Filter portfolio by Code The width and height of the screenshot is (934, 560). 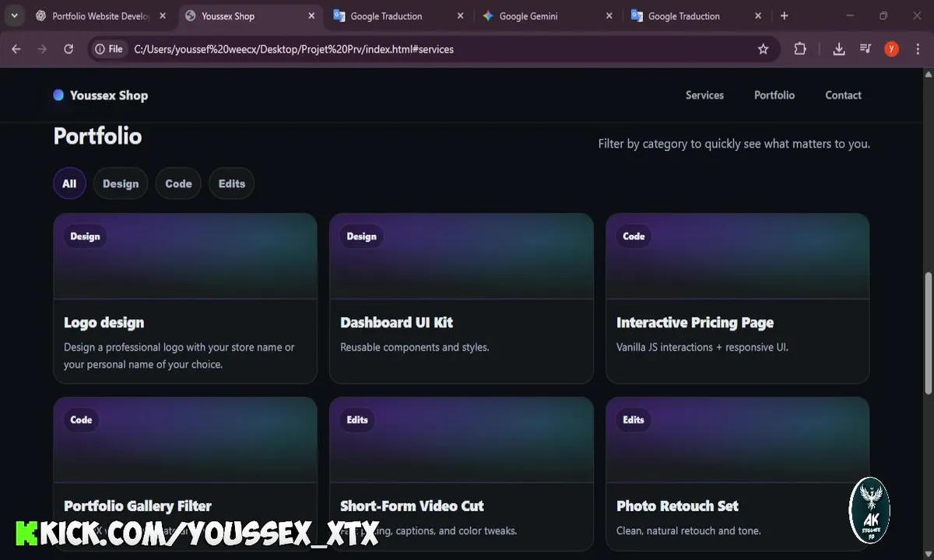(178, 184)
